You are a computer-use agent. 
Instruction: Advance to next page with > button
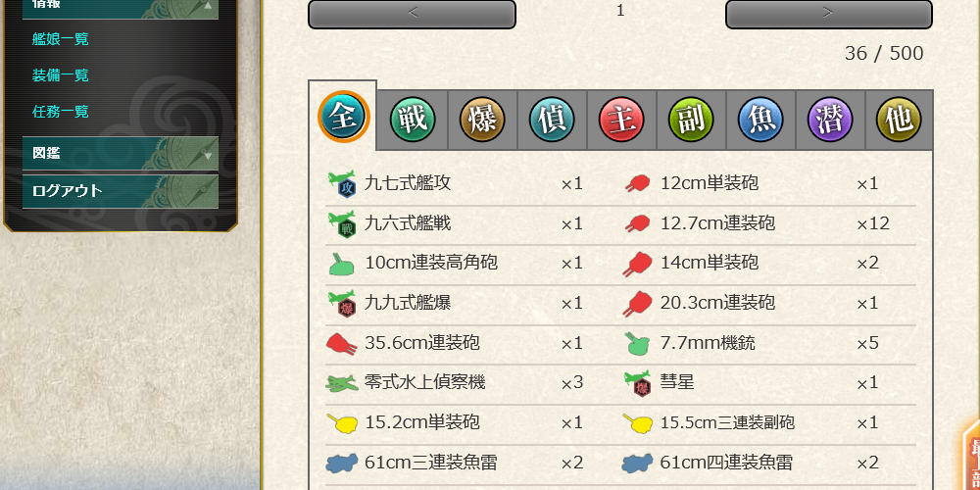(829, 14)
